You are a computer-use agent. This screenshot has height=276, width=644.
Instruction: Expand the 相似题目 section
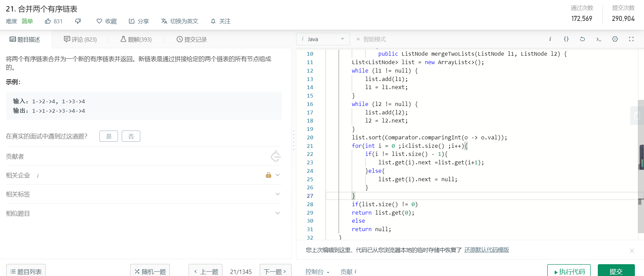coord(277,213)
